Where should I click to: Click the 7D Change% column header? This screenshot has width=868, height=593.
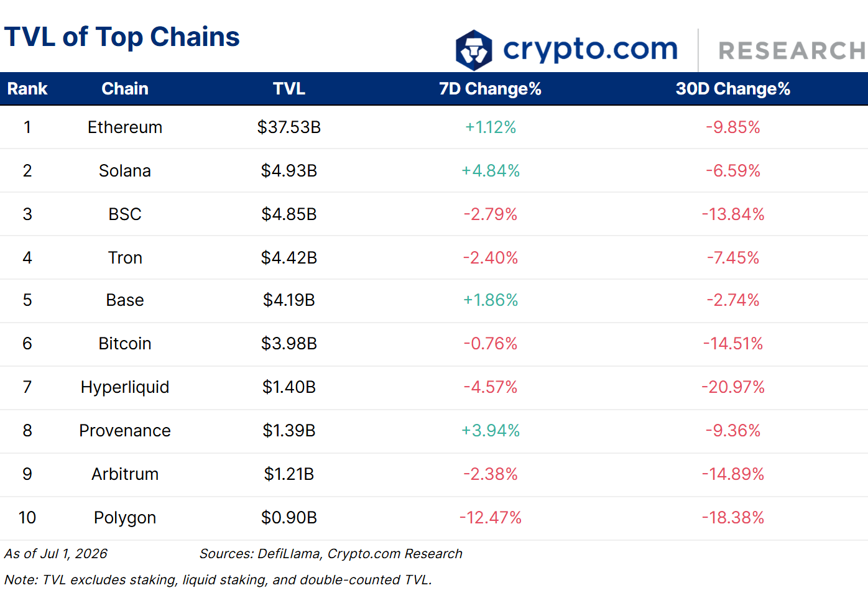click(x=490, y=89)
